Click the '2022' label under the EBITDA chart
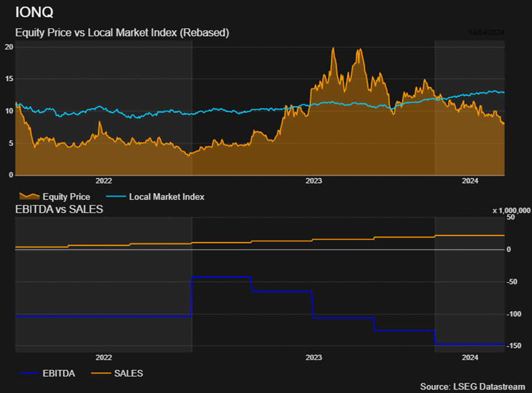The width and height of the screenshot is (532, 393). click(104, 358)
